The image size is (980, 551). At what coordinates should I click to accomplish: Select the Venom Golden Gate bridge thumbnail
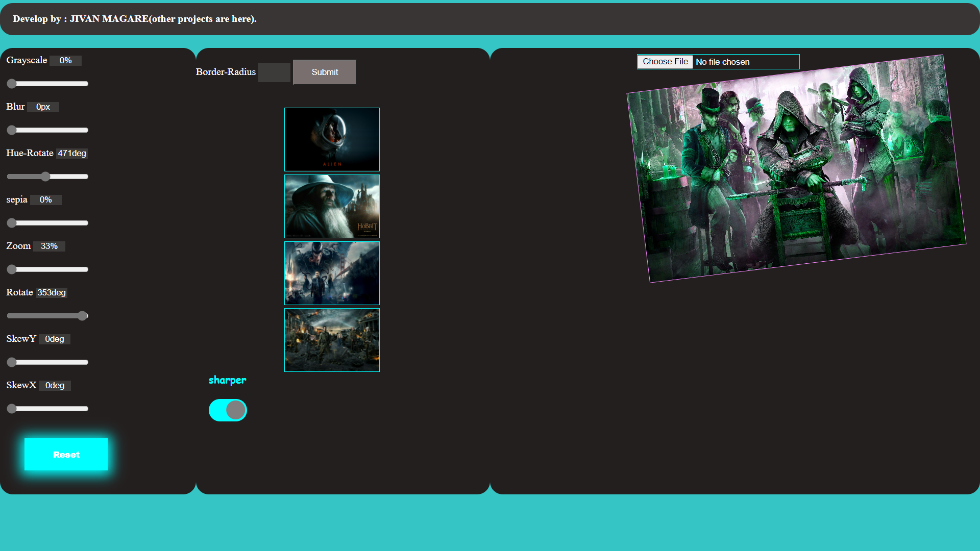tap(332, 273)
